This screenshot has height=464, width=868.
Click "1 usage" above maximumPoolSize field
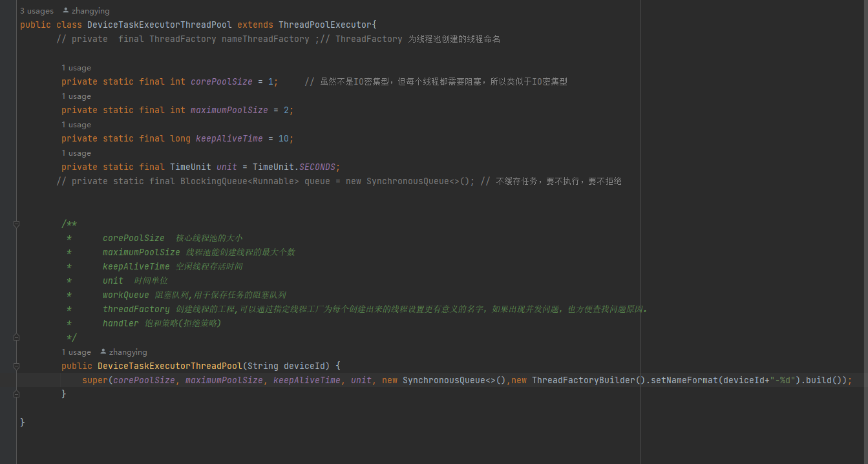click(x=76, y=96)
